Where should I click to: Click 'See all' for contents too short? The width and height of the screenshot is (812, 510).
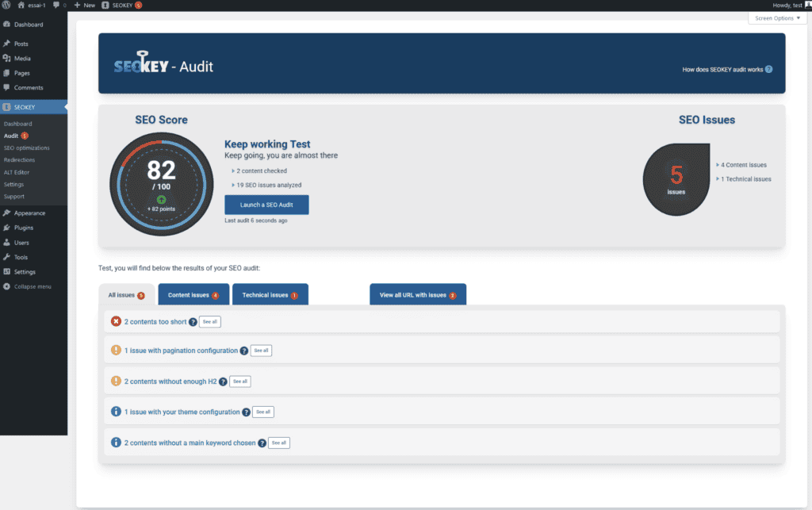210,322
